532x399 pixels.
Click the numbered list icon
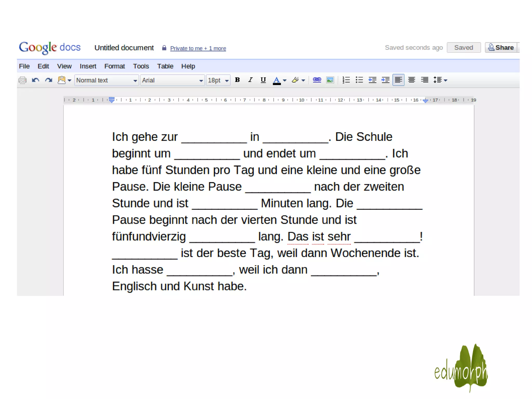click(346, 80)
